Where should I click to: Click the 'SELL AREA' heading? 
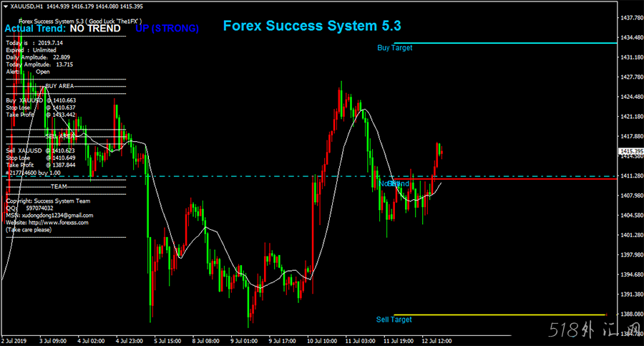[60, 136]
